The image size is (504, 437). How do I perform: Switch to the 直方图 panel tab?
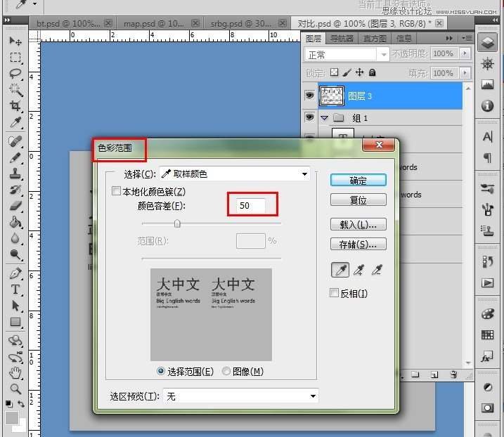[x=375, y=39]
